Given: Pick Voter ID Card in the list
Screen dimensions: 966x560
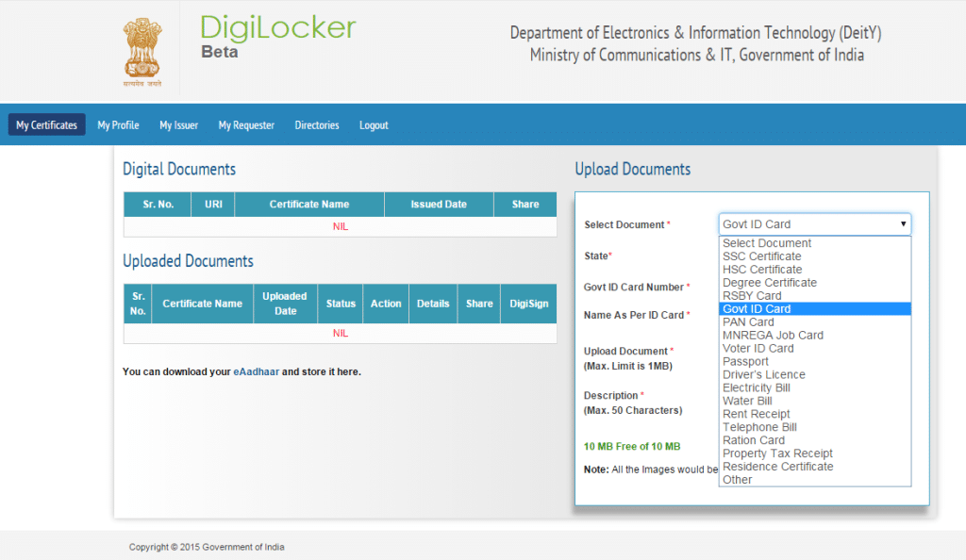Looking at the screenshot, I should click(814, 348).
